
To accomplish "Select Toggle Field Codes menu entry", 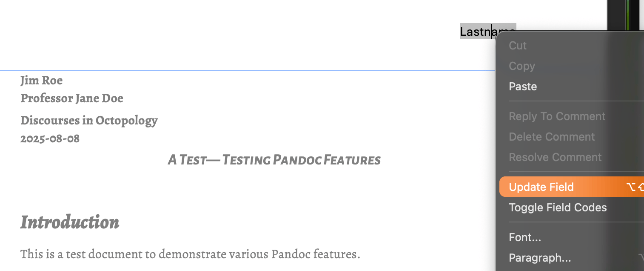I will [x=558, y=208].
